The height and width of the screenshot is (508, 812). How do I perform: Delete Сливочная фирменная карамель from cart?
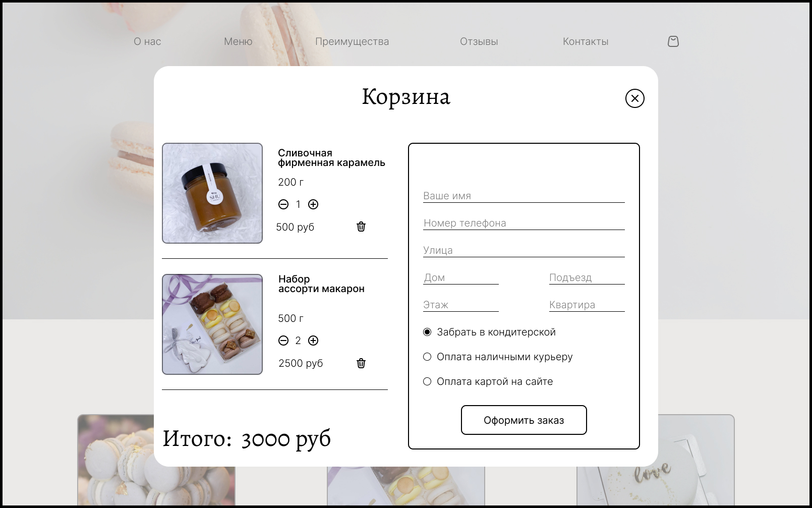[x=361, y=227]
